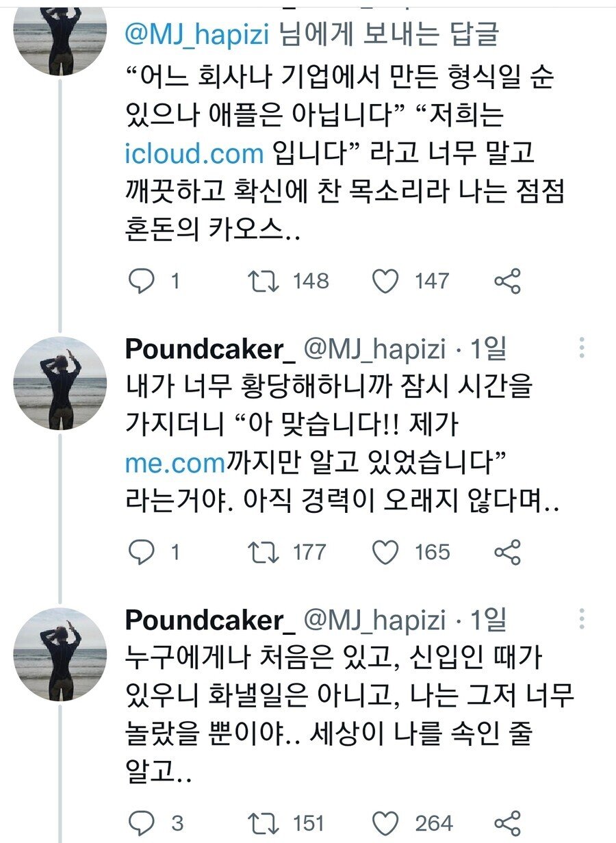The width and height of the screenshot is (616, 843).
Task: Reply to the icloud.com tweet
Action: click(x=142, y=281)
